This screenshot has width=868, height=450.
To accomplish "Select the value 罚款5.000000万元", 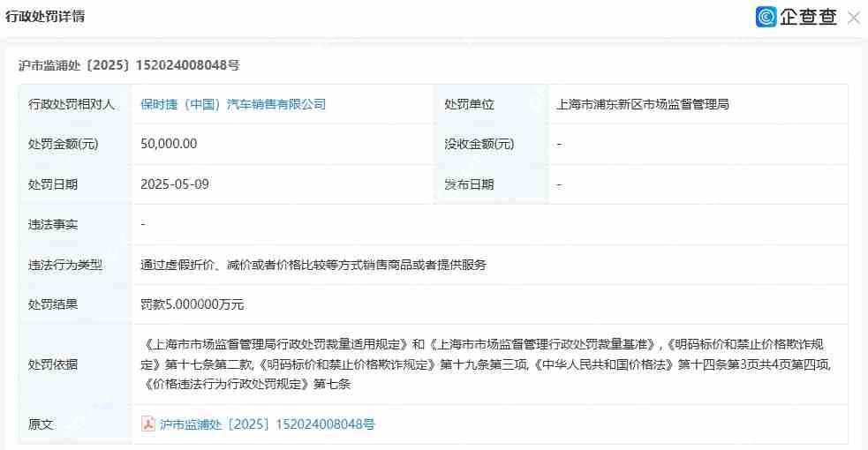I will [x=192, y=304].
